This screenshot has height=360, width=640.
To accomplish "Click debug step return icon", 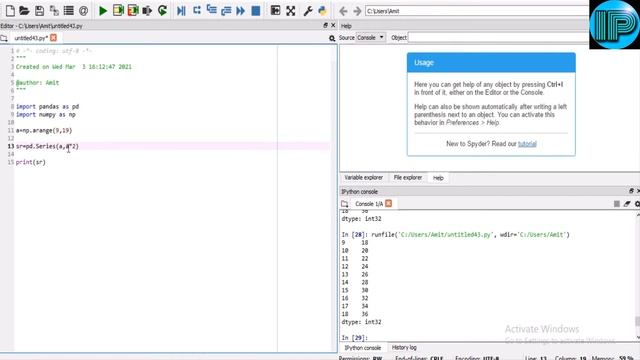I will coord(226,11).
